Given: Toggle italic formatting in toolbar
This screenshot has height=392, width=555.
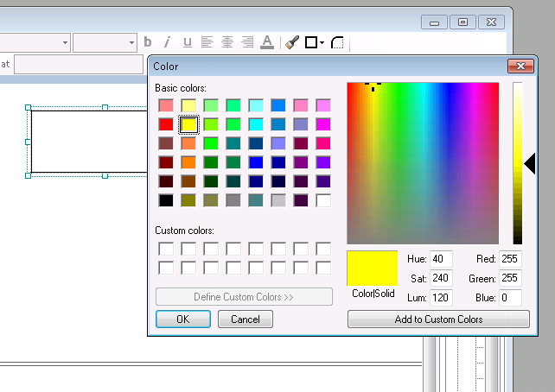Looking at the screenshot, I should (168, 42).
